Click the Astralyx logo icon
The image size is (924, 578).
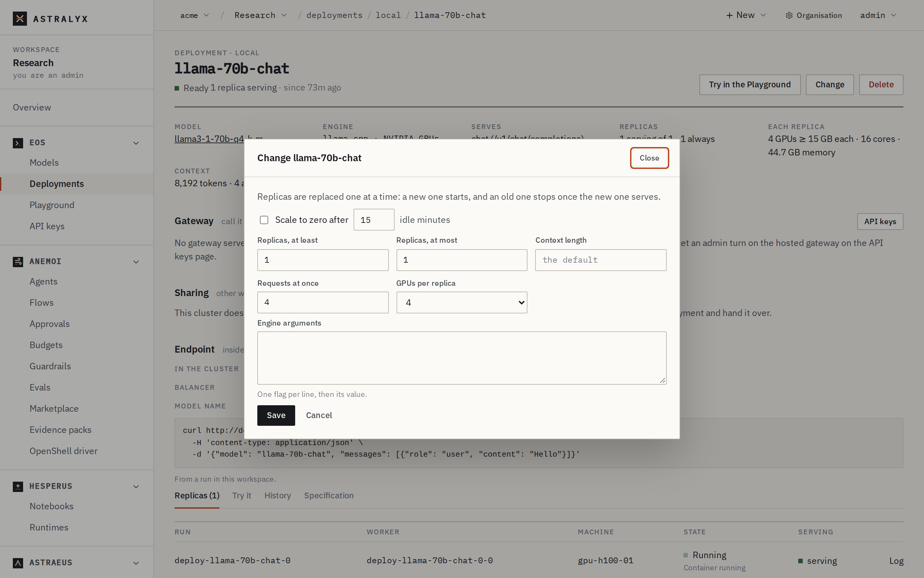click(20, 18)
